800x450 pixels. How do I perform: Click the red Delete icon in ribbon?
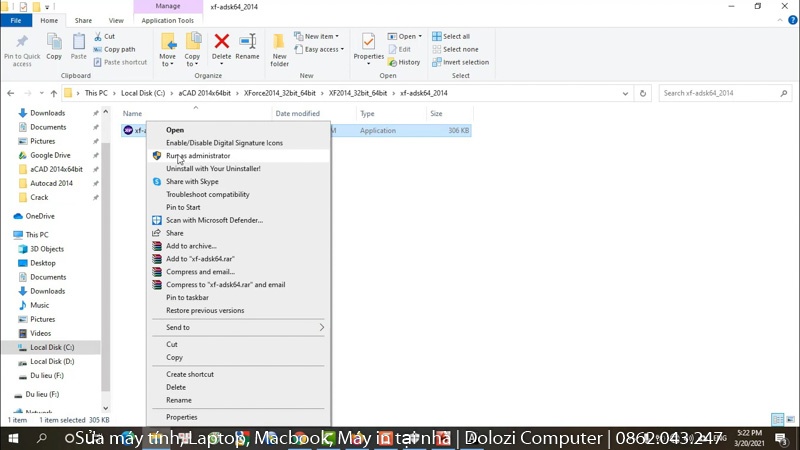click(221, 41)
